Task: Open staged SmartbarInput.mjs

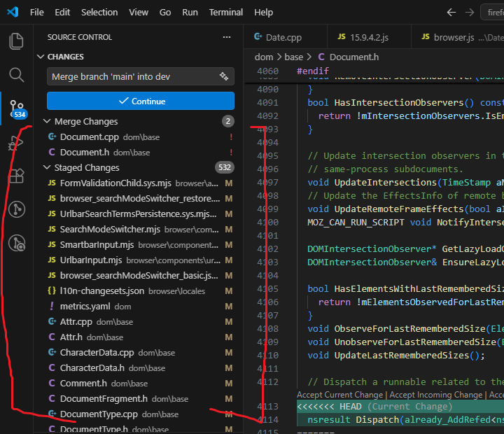Action: [140, 245]
